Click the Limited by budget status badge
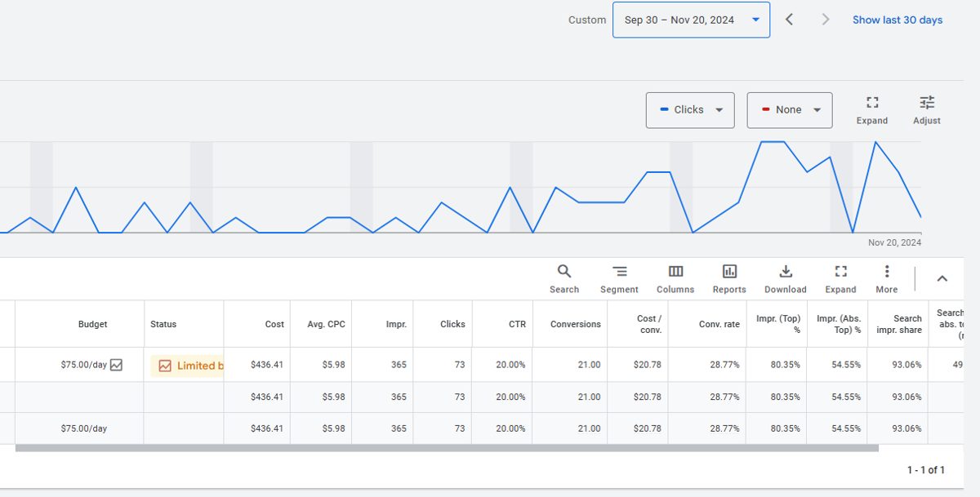Viewport: 980px width, 497px height. (187, 366)
